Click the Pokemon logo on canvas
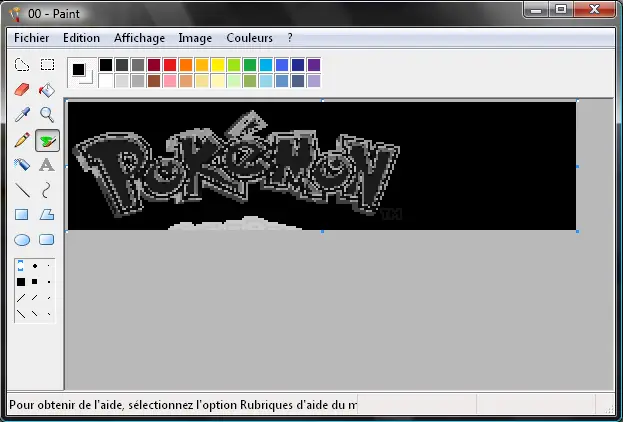 point(236,165)
